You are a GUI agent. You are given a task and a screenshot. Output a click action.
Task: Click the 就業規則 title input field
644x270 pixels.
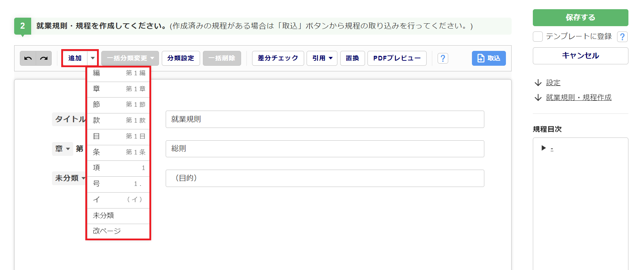point(325,119)
